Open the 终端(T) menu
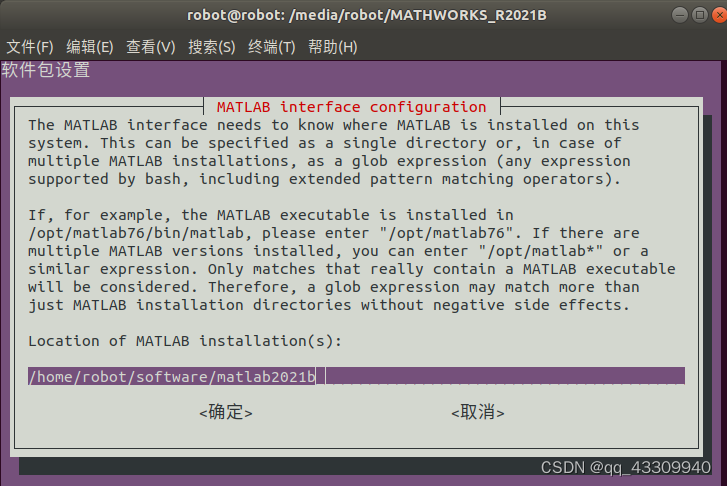 click(271, 47)
